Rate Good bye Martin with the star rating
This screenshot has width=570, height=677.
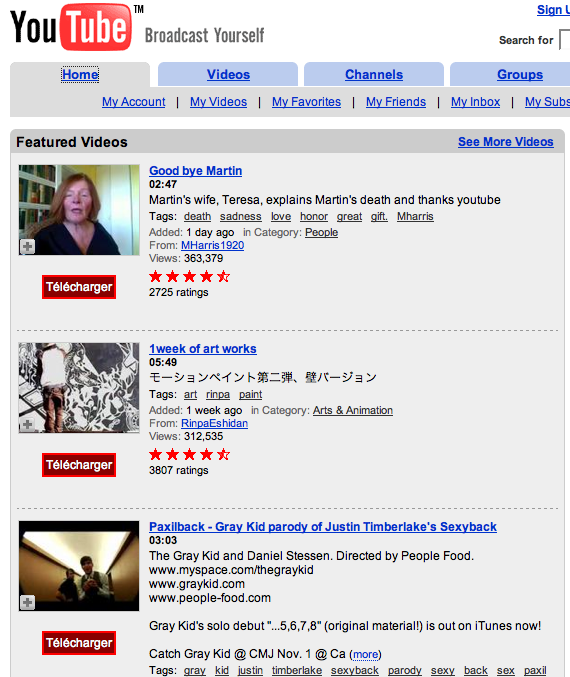(190, 276)
